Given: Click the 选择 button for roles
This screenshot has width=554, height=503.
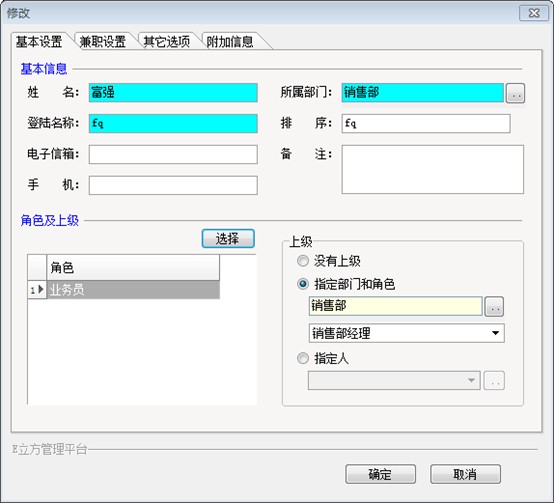Looking at the screenshot, I should pyautogui.click(x=228, y=238).
